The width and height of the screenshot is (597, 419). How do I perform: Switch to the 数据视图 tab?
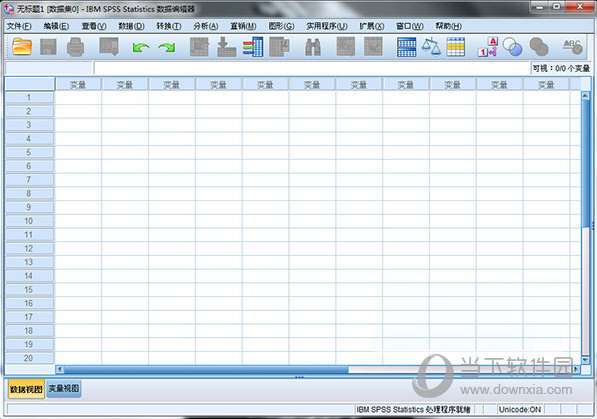(x=26, y=389)
